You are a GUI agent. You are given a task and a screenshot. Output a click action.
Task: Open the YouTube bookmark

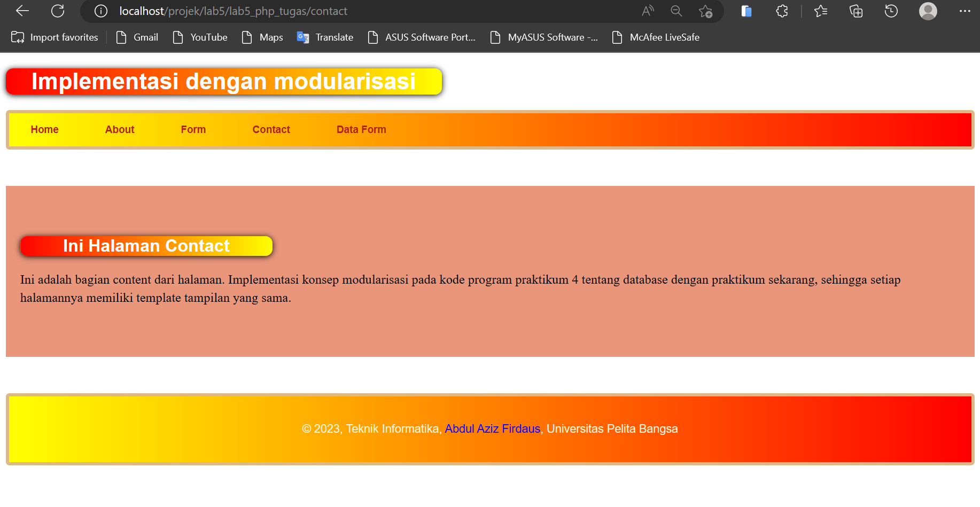click(x=200, y=37)
